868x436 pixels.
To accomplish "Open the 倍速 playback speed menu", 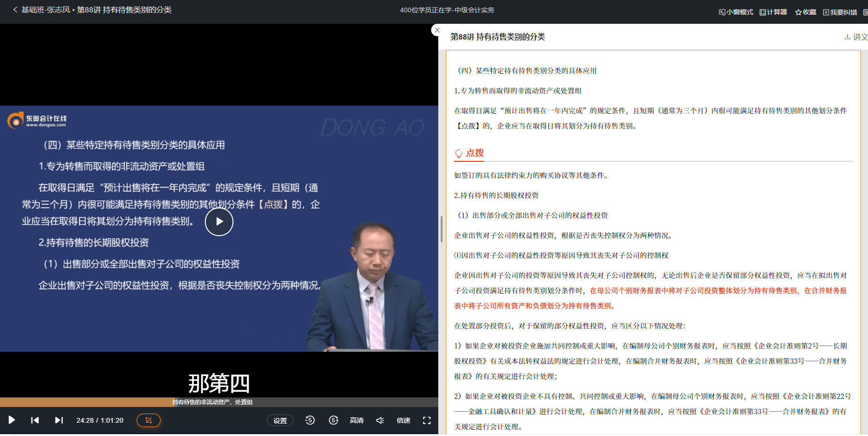I will pos(403,420).
